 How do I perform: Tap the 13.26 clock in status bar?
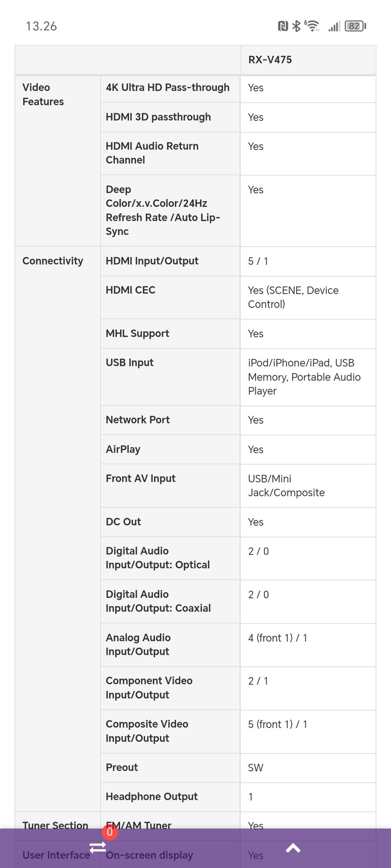41,26
